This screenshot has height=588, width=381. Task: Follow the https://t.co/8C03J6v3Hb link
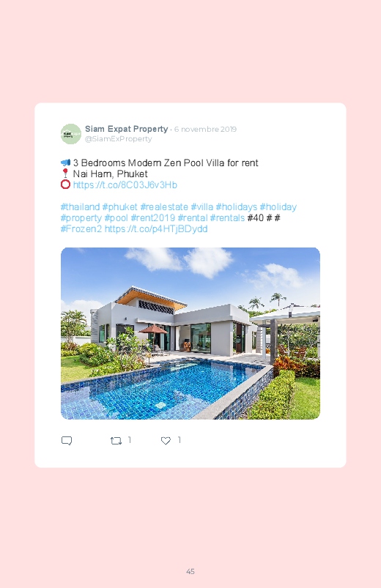point(125,185)
